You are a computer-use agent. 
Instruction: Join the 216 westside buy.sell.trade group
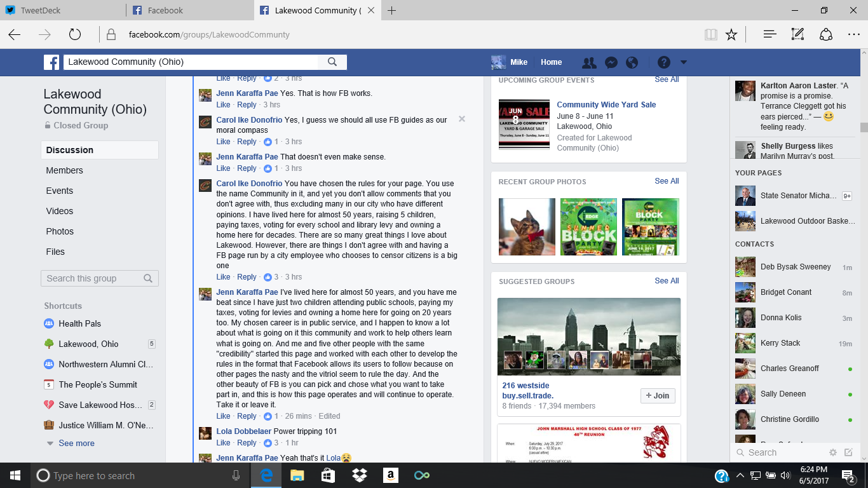[x=657, y=395]
